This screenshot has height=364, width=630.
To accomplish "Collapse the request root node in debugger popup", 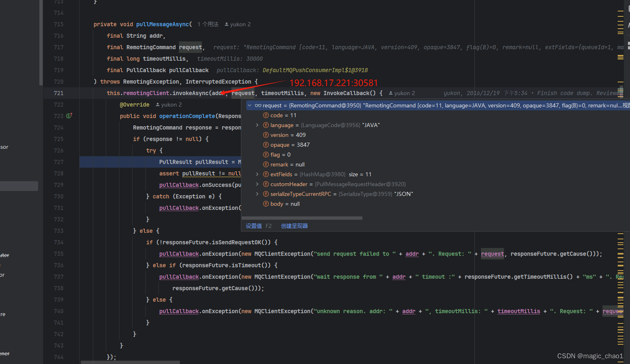I will coord(250,105).
